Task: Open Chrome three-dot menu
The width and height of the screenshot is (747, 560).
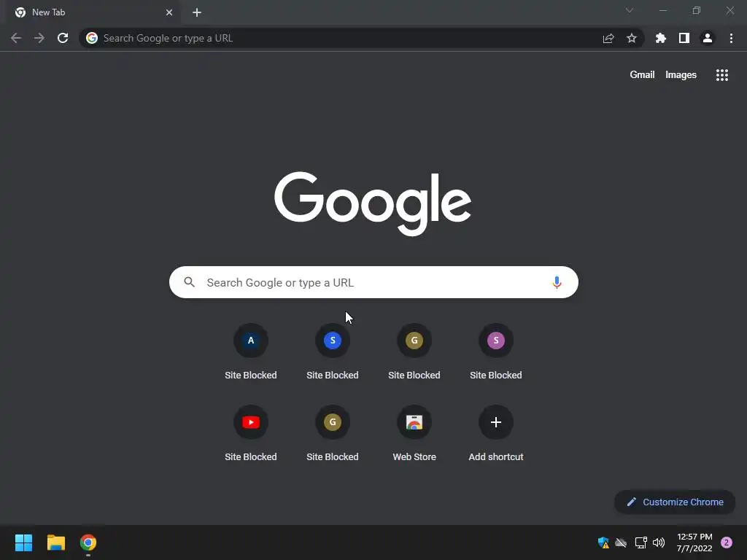Action: pyautogui.click(x=731, y=38)
